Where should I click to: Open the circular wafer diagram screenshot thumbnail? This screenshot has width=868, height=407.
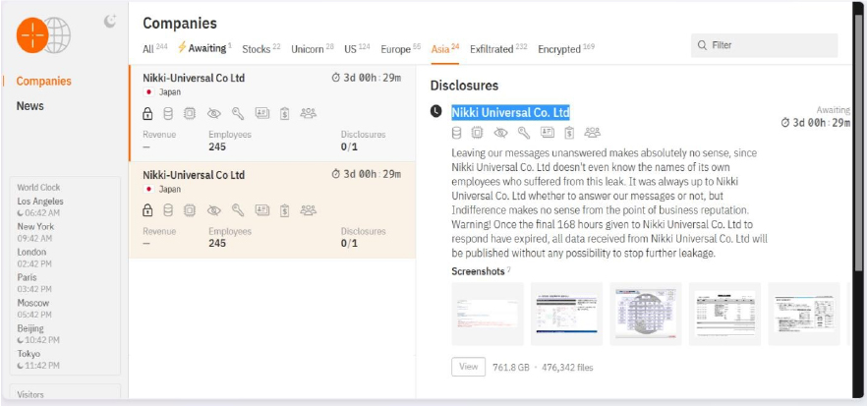click(646, 314)
